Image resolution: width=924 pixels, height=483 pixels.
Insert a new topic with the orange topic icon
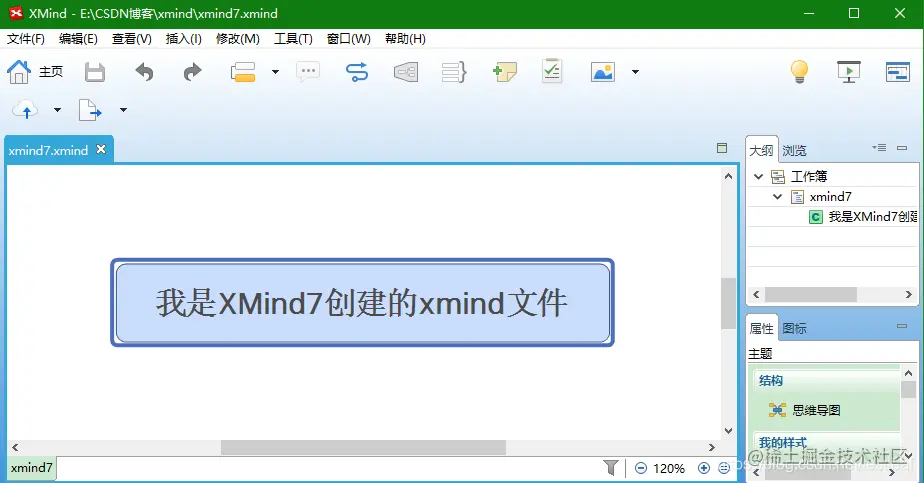[243, 72]
